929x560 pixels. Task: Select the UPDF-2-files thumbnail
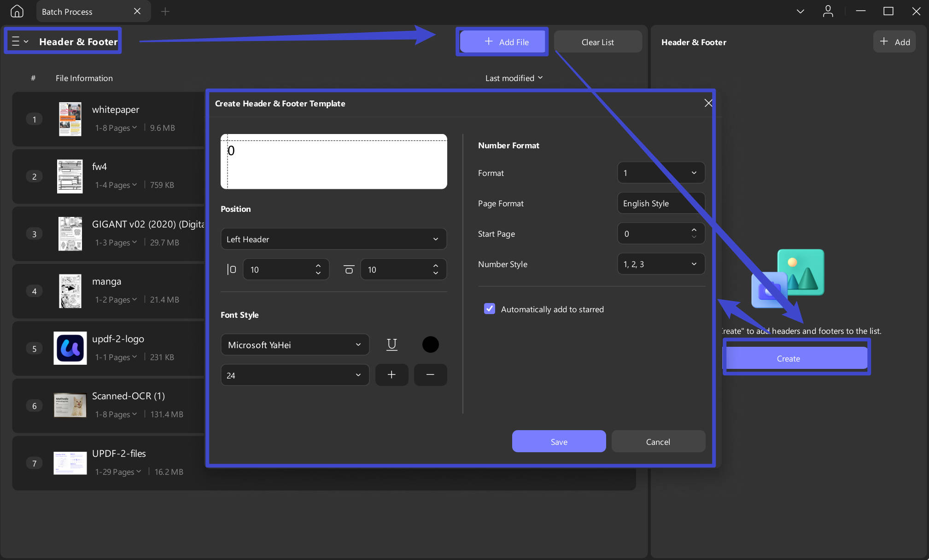click(x=70, y=463)
